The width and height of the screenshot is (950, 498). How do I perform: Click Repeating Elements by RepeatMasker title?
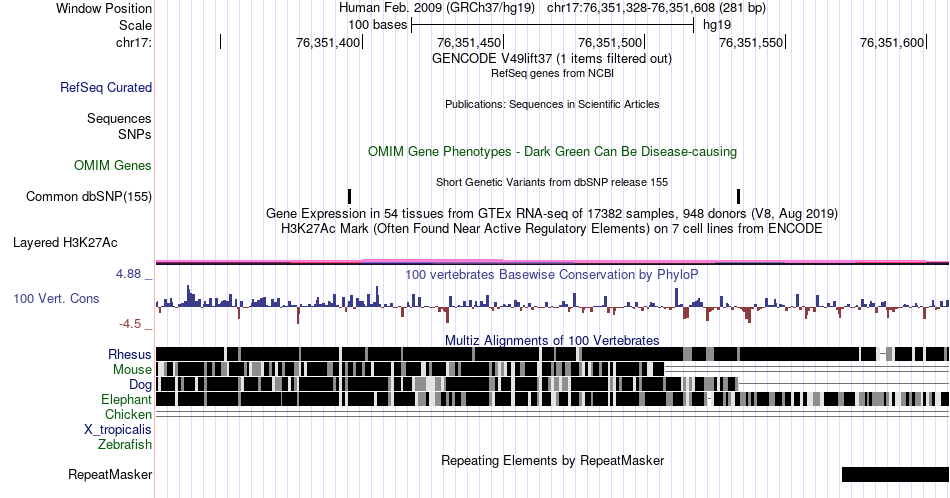click(x=553, y=460)
